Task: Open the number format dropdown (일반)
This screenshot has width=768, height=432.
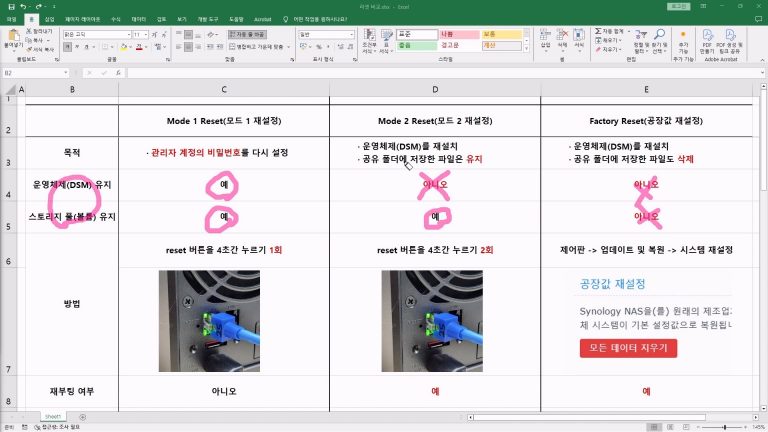Action: 351,34
